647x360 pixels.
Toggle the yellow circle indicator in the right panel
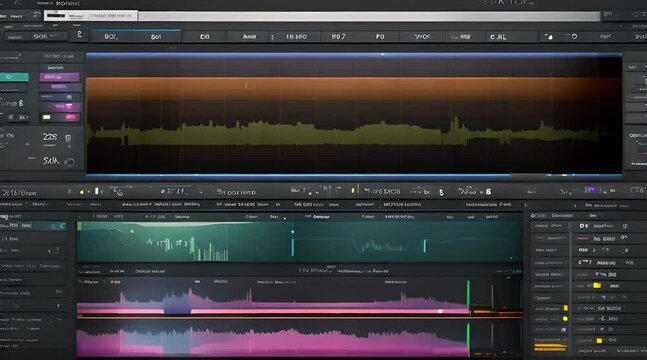click(565, 319)
